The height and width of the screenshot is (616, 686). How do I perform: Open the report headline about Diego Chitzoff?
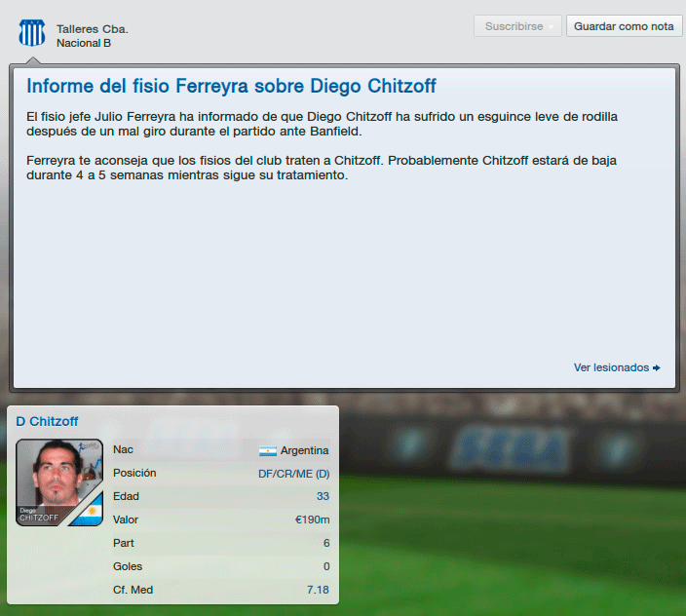coord(231,86)
